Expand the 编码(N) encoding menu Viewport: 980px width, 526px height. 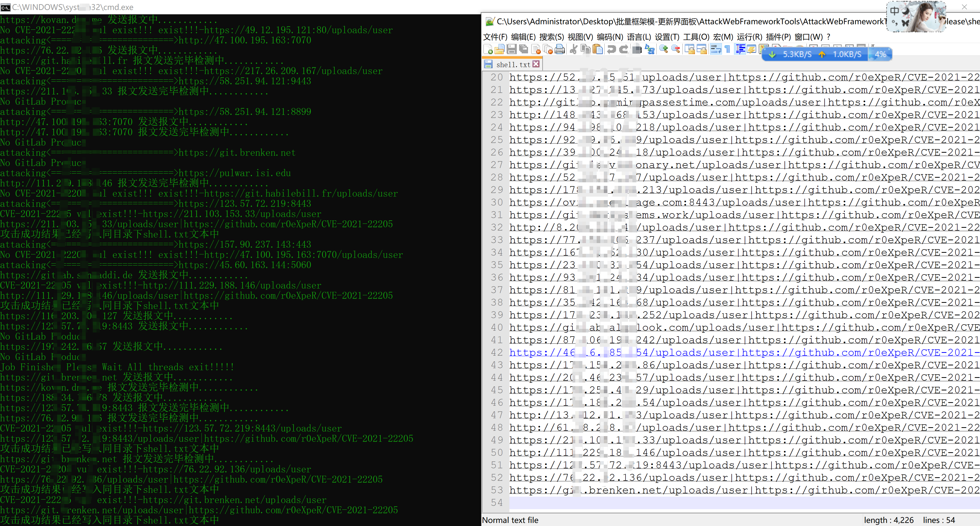pos(609,37)
